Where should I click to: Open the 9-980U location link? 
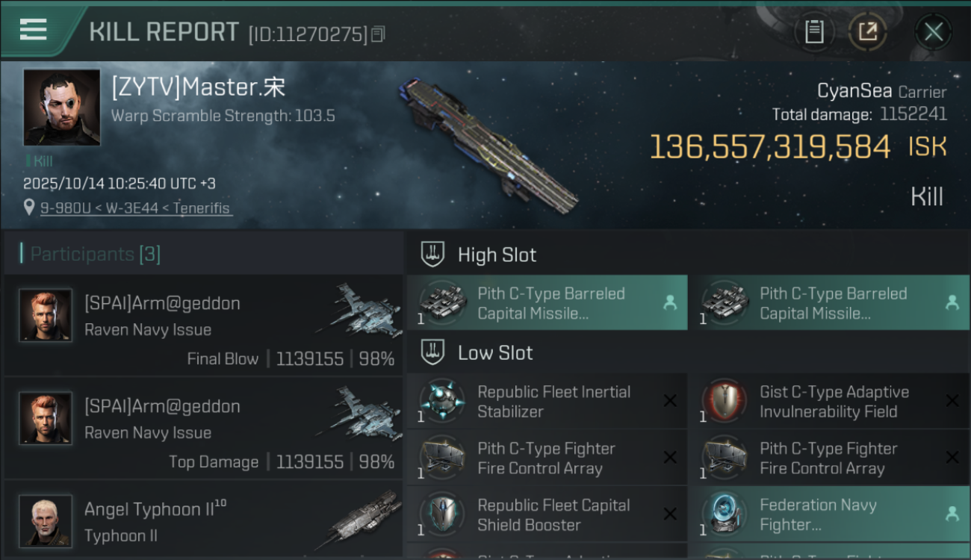coord(136,208)
